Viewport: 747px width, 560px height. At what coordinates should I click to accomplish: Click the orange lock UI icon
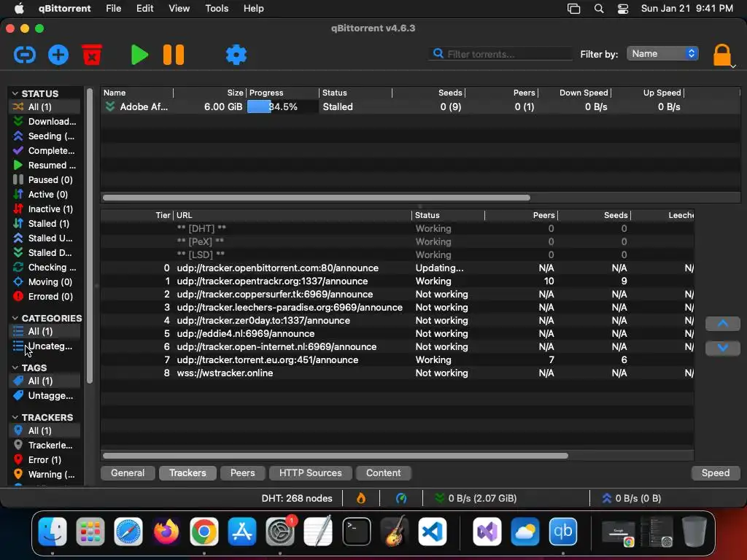(x=721, y=55)
